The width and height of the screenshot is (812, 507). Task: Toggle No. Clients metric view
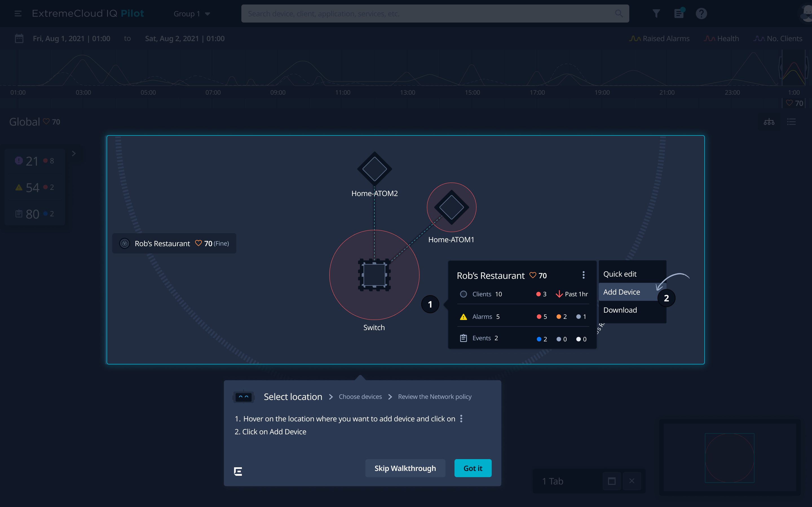tap(778, 38)
